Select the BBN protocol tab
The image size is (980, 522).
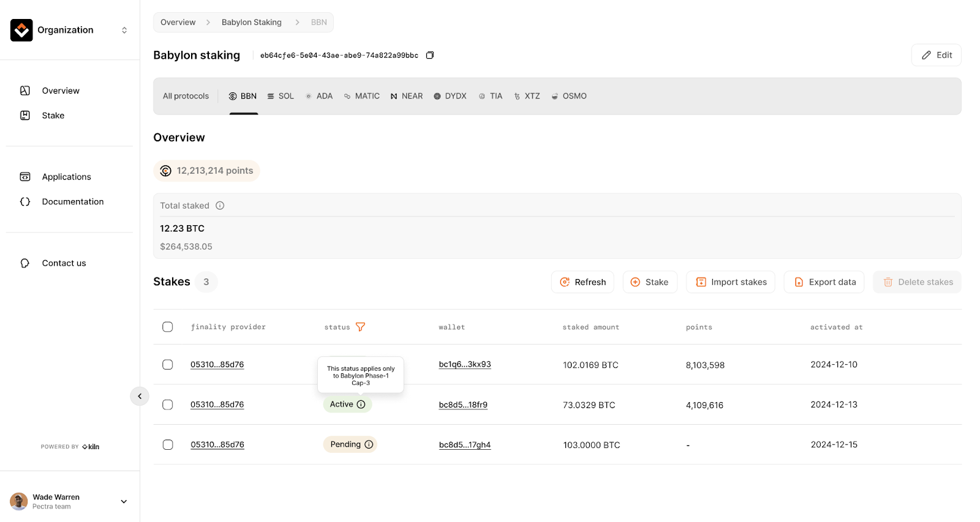(243, 96)
